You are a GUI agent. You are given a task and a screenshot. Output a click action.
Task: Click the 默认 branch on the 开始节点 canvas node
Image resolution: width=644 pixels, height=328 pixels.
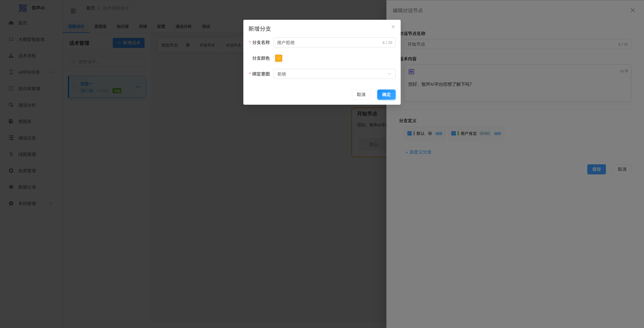pos(374,144)
